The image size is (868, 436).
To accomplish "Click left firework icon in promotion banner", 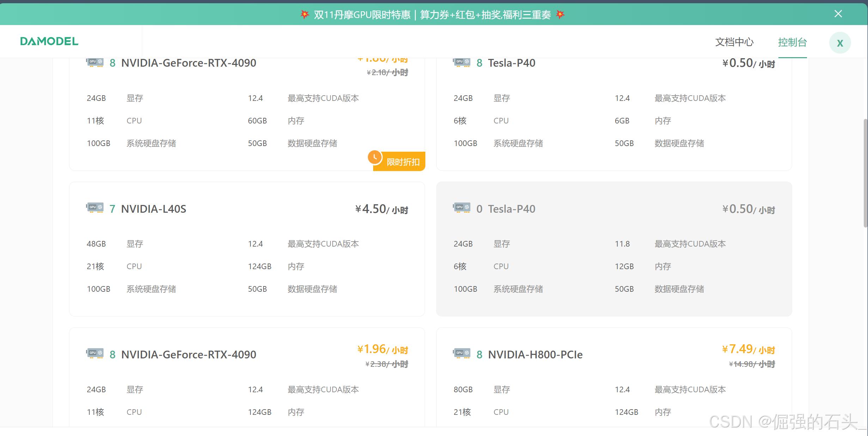I will tap(305, 14).
